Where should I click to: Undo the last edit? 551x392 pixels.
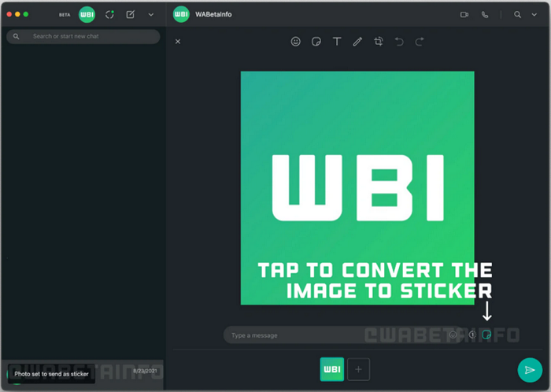pos(399,42)
